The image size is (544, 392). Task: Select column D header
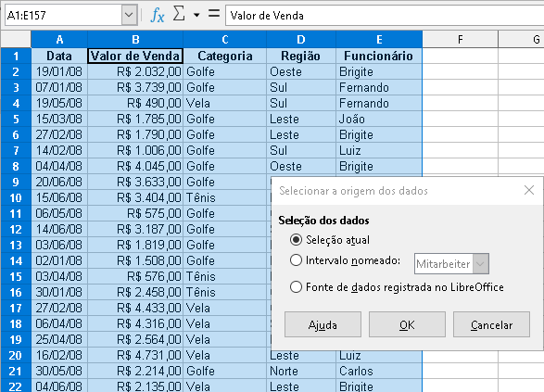point(301,39)
